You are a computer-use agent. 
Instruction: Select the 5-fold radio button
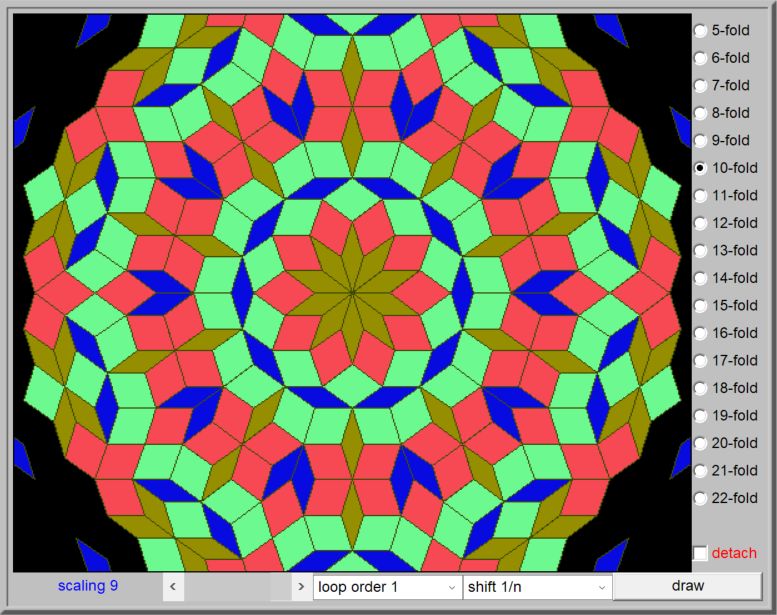click(x=700, y=31)
